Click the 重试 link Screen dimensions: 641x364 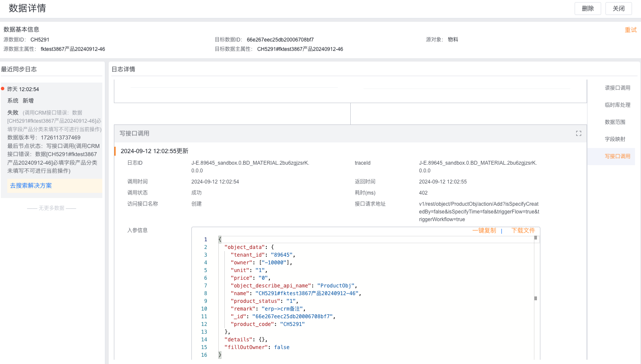tap(630, 30)
